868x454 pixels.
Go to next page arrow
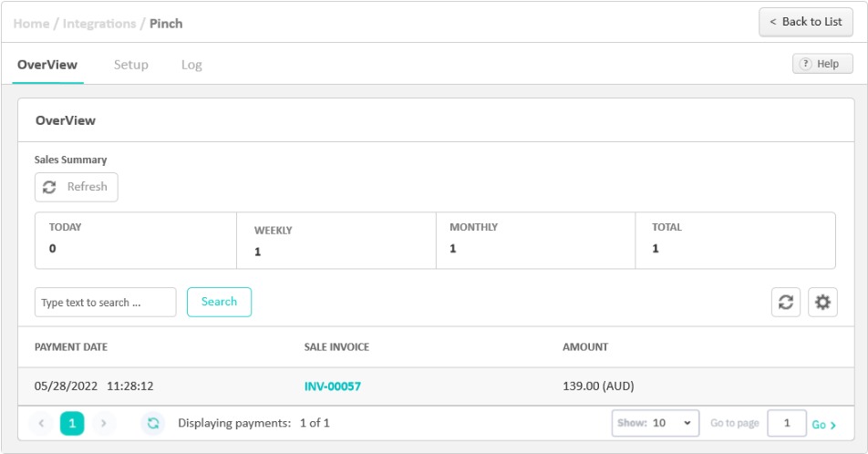[x=103, y=423]
